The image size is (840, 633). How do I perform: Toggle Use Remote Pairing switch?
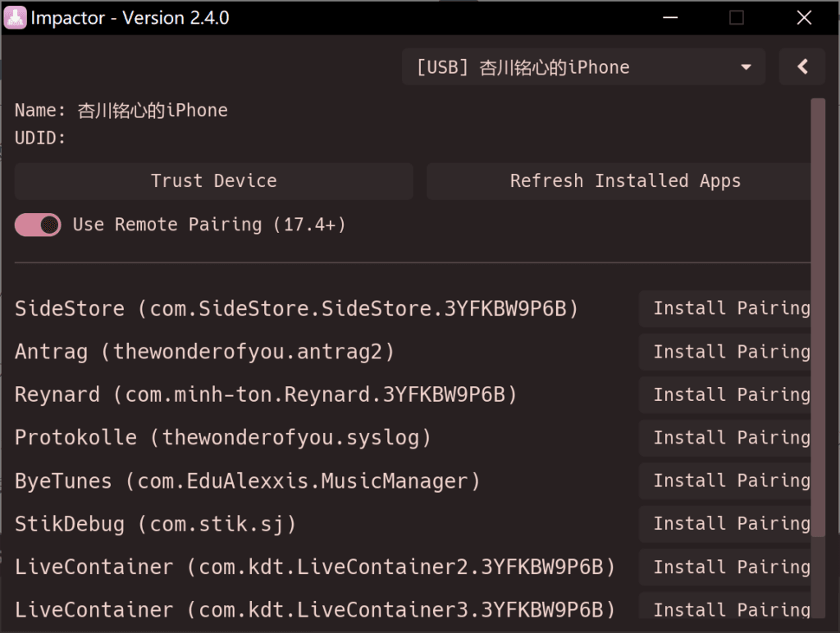coord(38,225)
